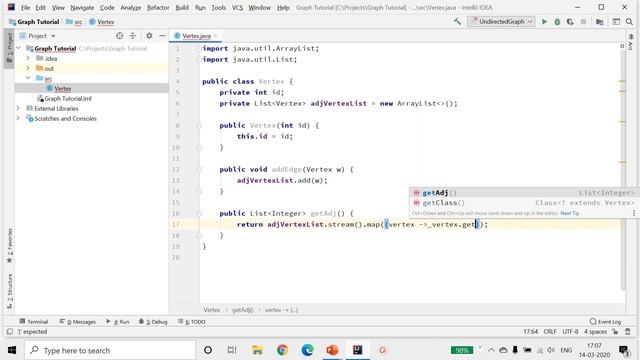The width and height of the screenshot is (640, 360).
Task: Collapse the src folder
Action: pyautogui.click(x=28, y=78)
